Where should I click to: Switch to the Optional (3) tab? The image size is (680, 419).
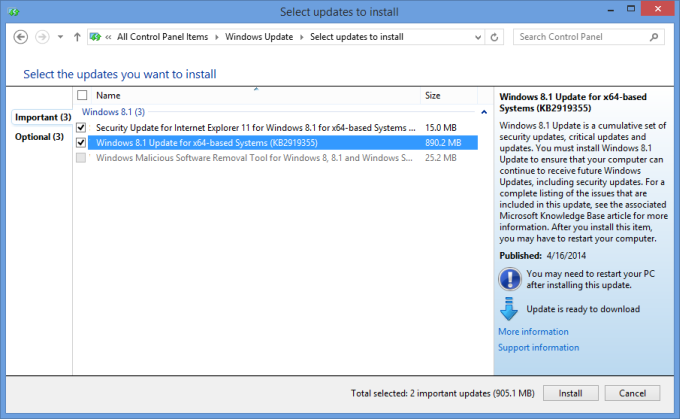coord(39,137)
